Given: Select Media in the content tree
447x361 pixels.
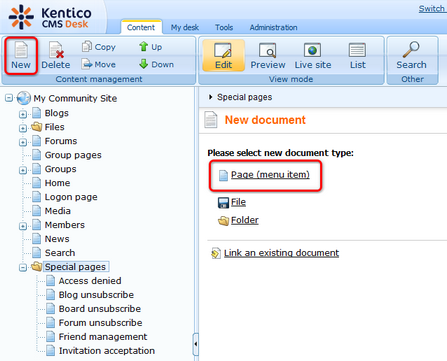Looking at the screenshot, I should tap(58, 211).
